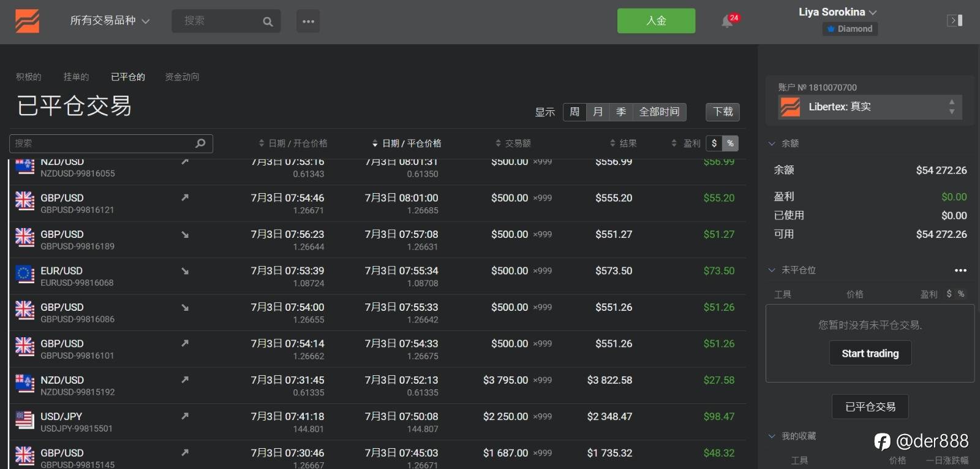Switch to the 挂单的 tab
This screenshot has height=469, width=980.
coord(76,77)
